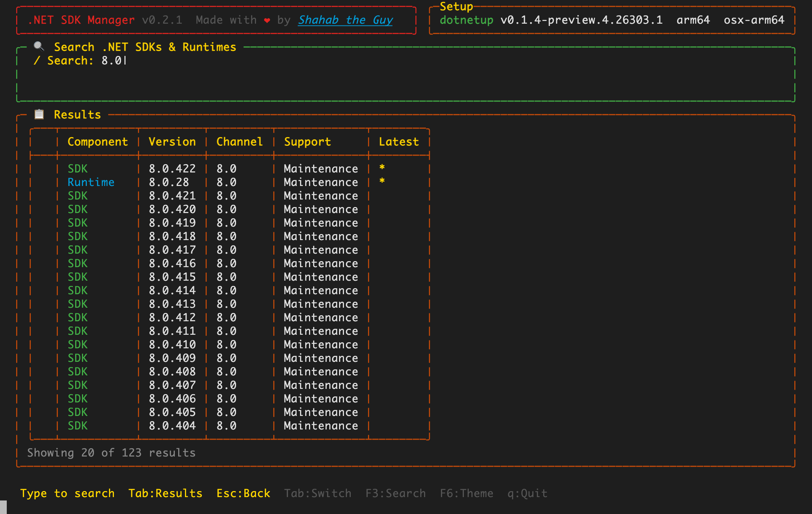This screenshot has width=812, height=514.
Task: Click the v0.2.1 version label
Action: coord(162,20)
